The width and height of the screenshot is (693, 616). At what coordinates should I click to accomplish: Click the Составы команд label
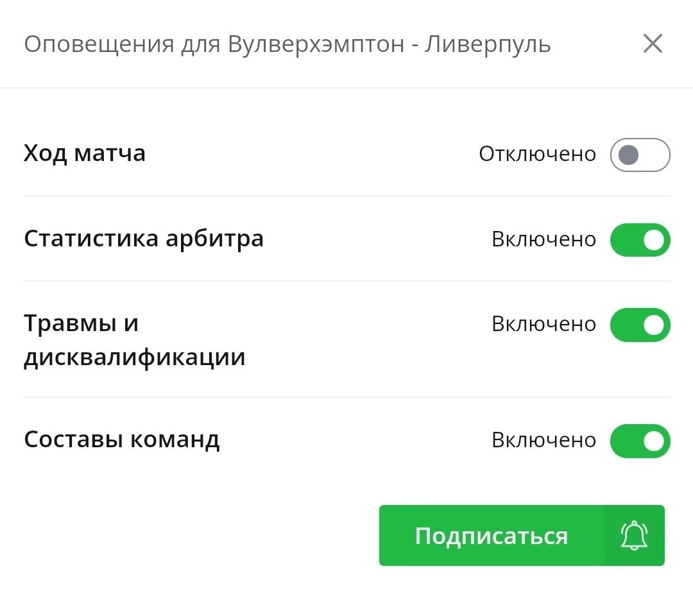(x=122, y=440)
